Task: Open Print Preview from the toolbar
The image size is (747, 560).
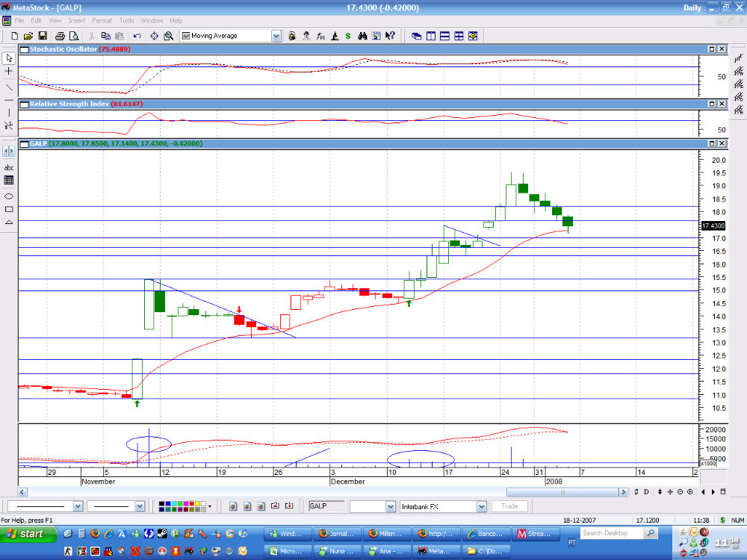Action: pos(74,36)
